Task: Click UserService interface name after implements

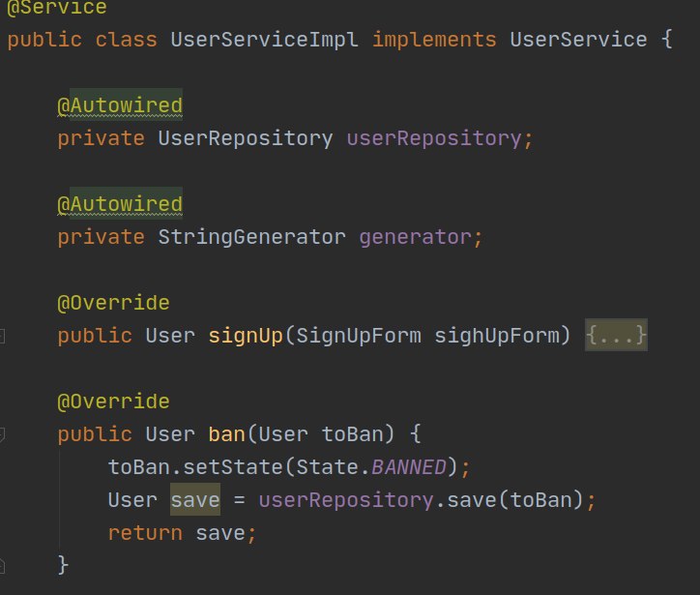Action: pyautogui.click(x=578, y=40)
